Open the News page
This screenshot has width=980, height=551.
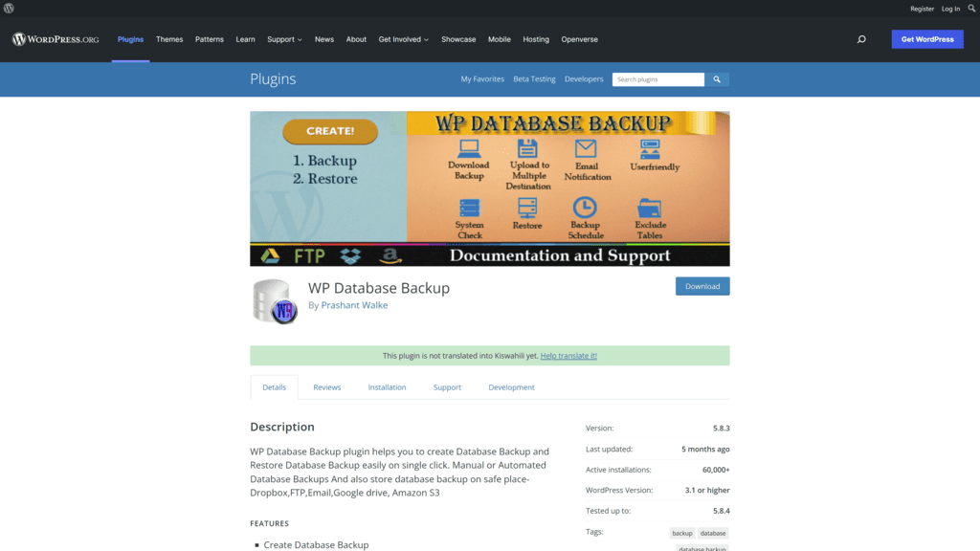pos(324,39)
